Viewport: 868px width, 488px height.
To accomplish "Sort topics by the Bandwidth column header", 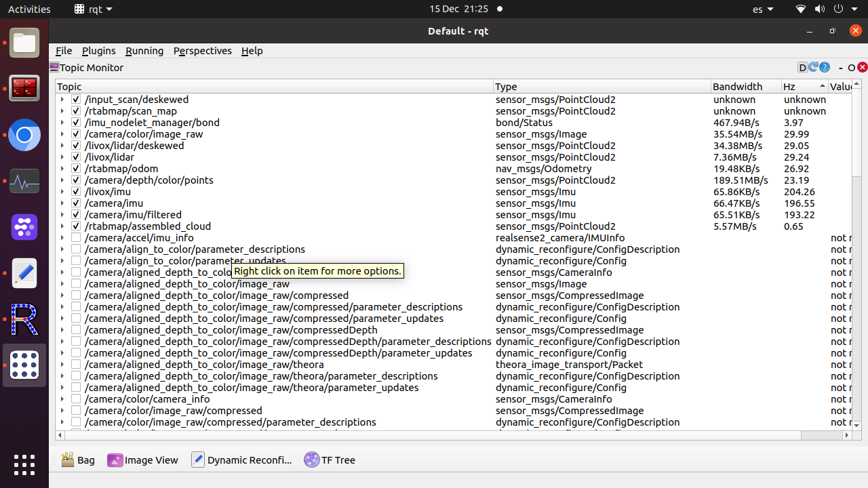I will coord(738,86).
